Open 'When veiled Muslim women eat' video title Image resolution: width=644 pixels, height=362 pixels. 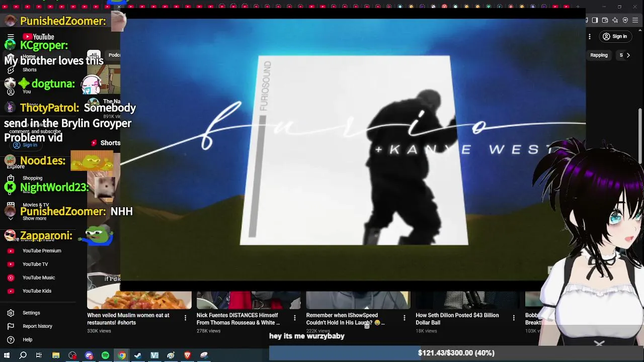pos(128,319)
